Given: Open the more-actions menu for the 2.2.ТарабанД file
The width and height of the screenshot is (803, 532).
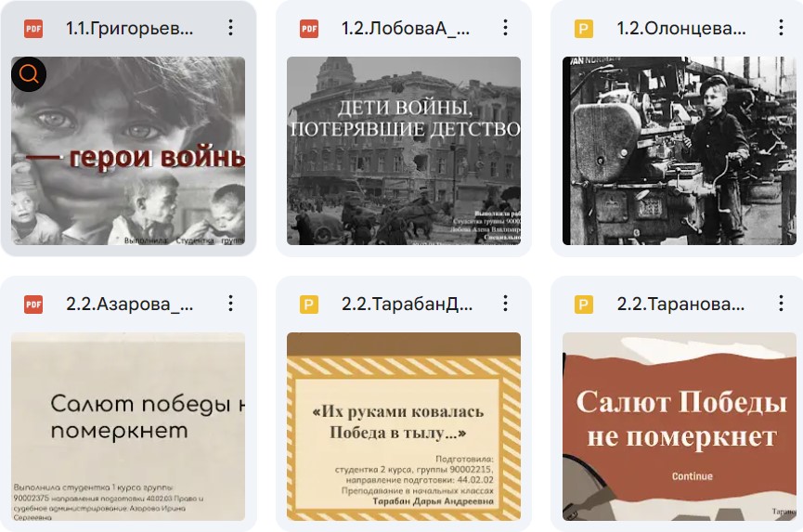Looking at the screenshot, I should pyautogui.click(x=505, y=304).
